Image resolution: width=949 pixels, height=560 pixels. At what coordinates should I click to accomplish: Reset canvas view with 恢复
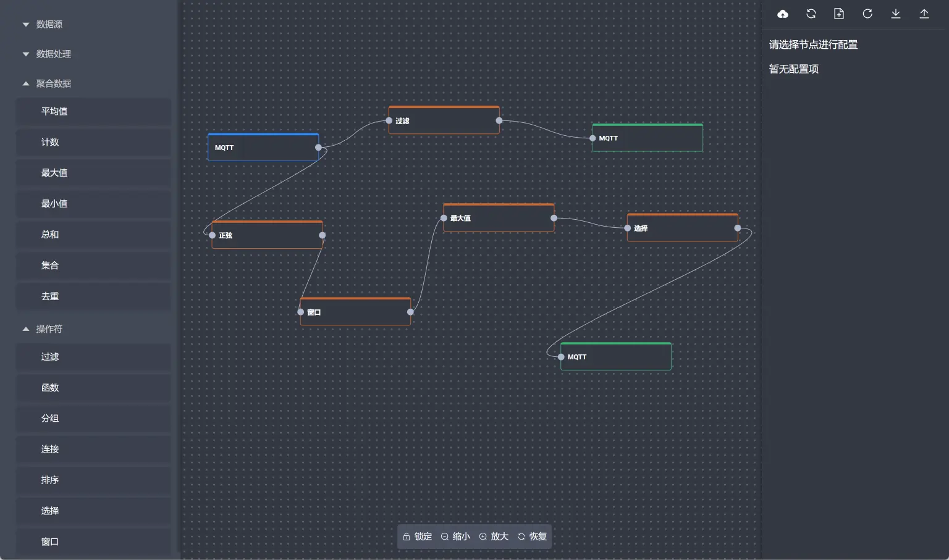532,537
